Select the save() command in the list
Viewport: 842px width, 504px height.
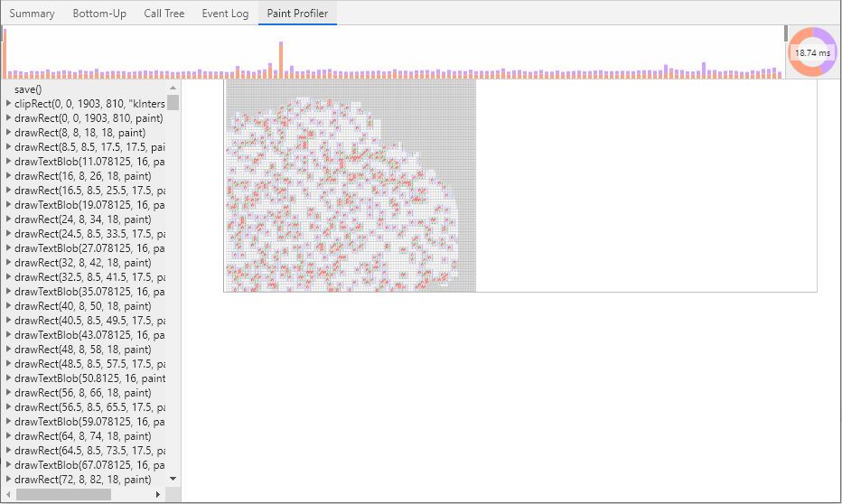(28, 89)
